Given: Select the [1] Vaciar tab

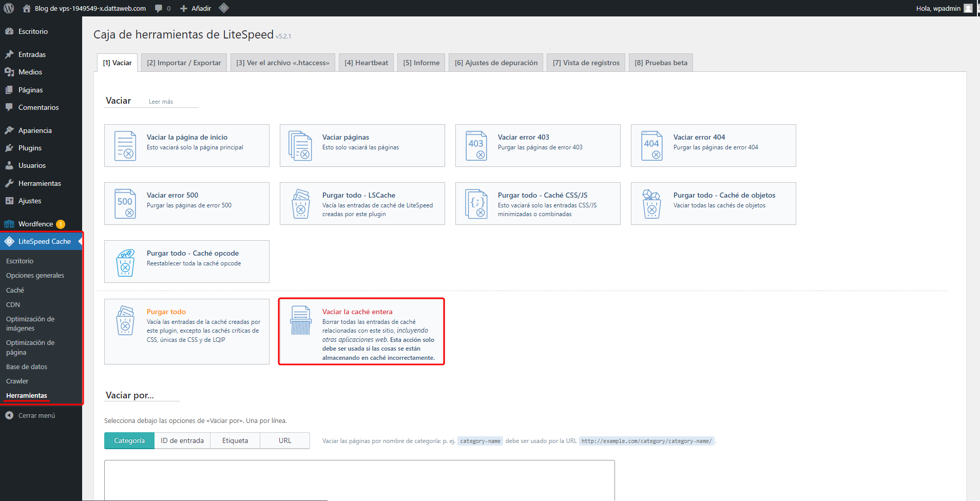Looking at the screenshot, I should tap(117, 63).
